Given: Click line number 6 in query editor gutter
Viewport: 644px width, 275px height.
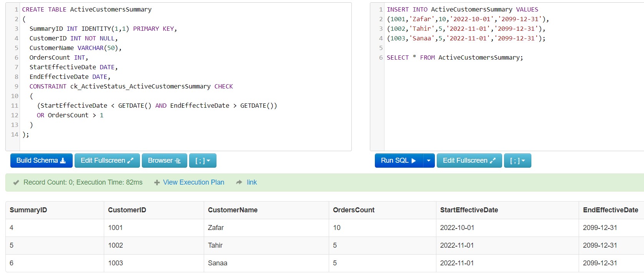Looking at the screenshot, I should [x=381, y=57].
